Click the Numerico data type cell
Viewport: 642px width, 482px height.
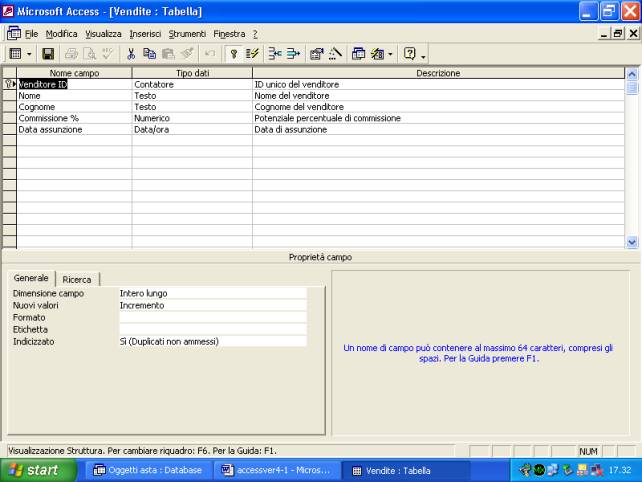(x=192, y=118)
